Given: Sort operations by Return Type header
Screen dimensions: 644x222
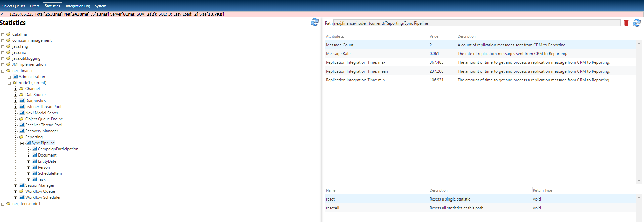Looking at the screenshot, I should (542, 190).
